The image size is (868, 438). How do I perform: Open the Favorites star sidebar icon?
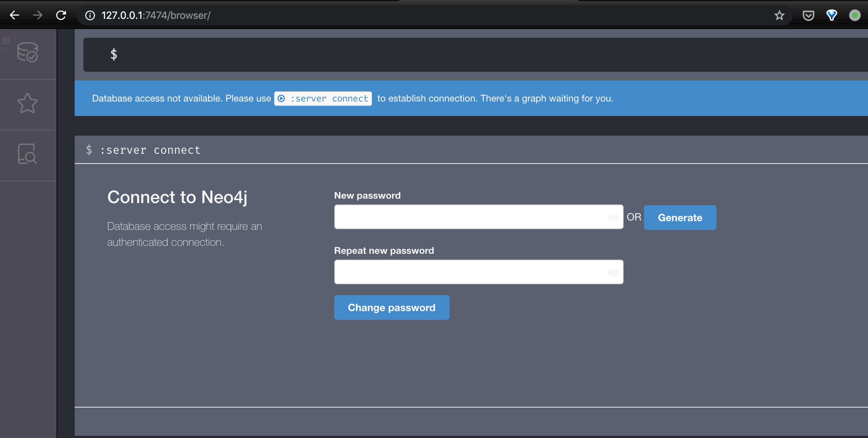(x=28, y=103)
